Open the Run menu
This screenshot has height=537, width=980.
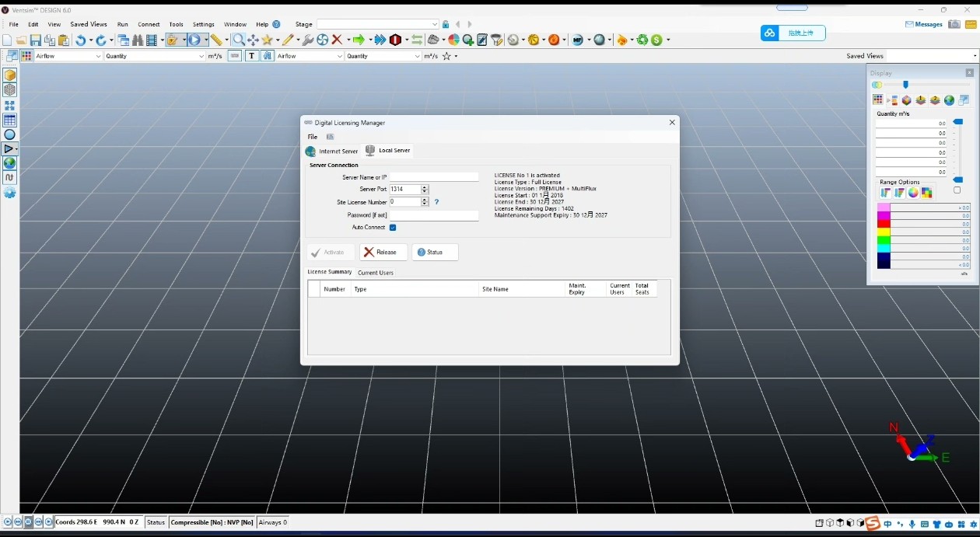point(123,24)
